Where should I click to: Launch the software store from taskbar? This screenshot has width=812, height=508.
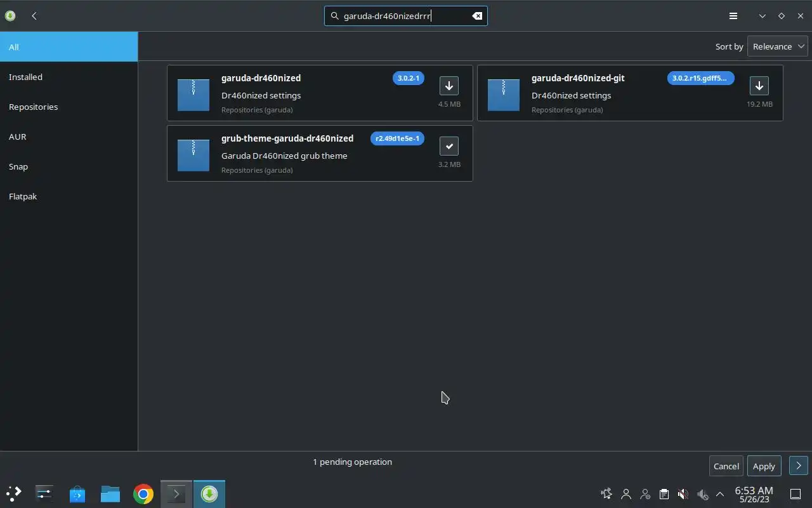pos(77,493)
